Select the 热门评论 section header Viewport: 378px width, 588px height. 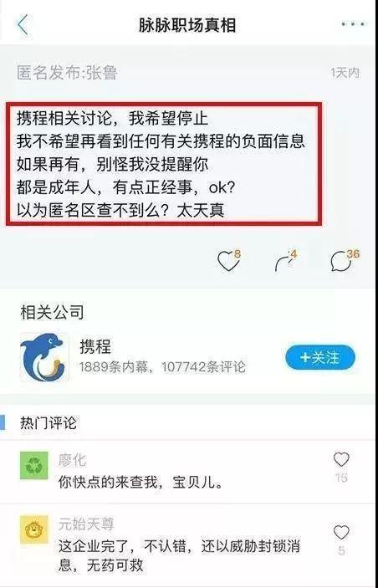pos(49,423)
